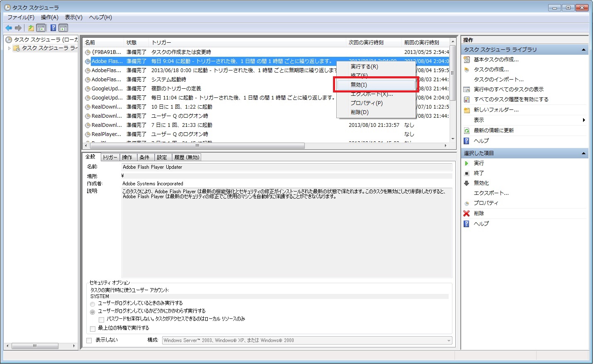Choose 実行する(R) in context menu
Screen dimensions: 593x364
pos(377,66)
